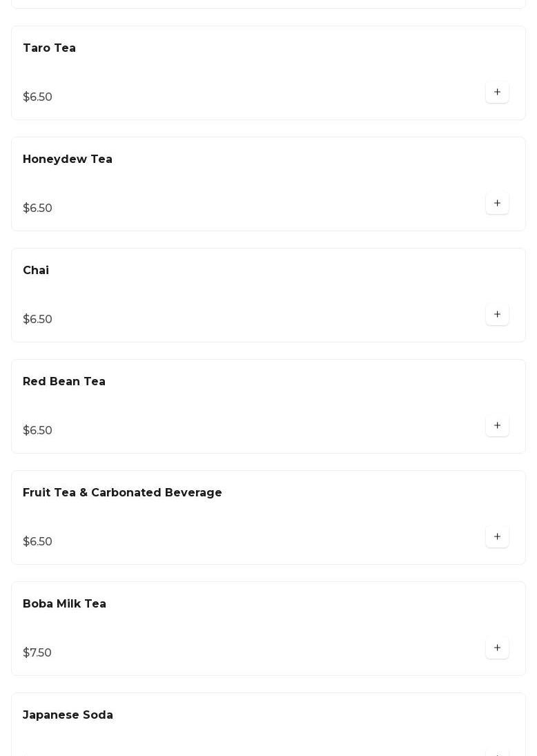Click the $6.50 price under Chai
This screenshot has height=756, width=537.
[37, 319]
